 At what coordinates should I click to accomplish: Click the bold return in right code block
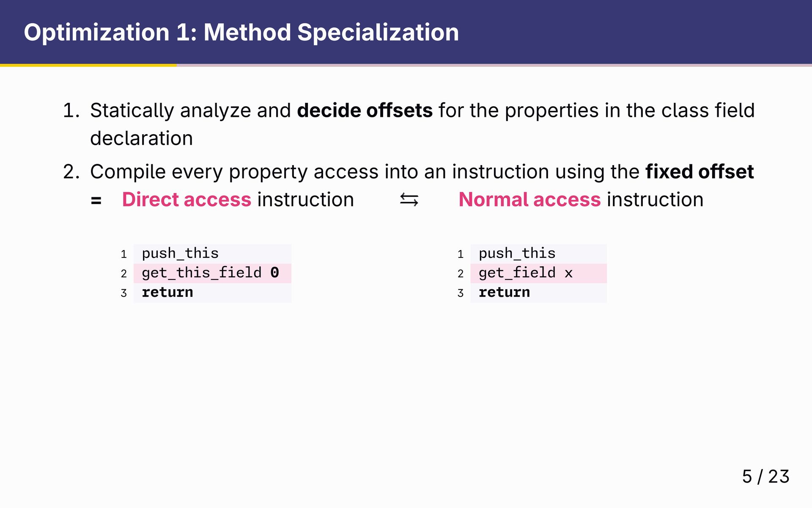[x=504, y=293]
